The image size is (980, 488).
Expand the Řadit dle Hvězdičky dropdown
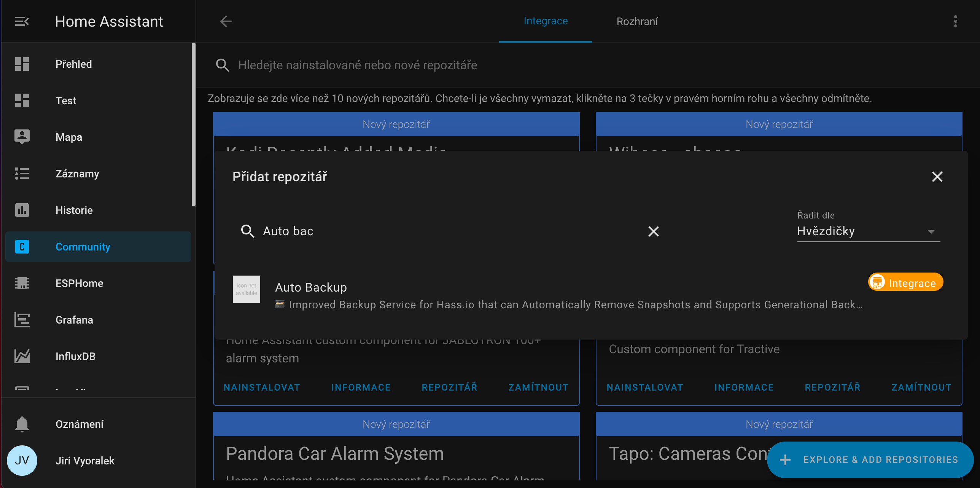pyautogui.click(x=868, y=231)
